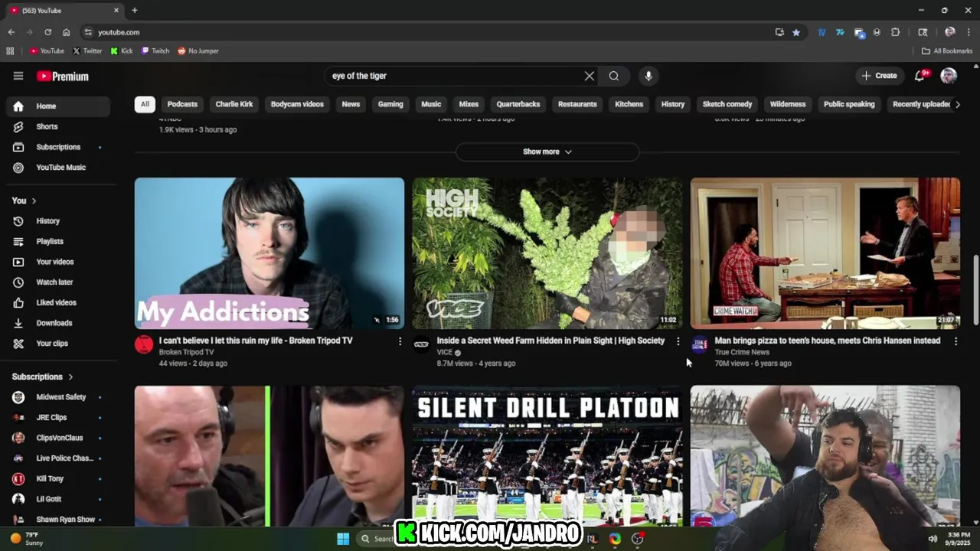This screenshot has height=551, width=980.
Task: Open the YouTube hamburger guide menu
Action: tap(18, 76)
